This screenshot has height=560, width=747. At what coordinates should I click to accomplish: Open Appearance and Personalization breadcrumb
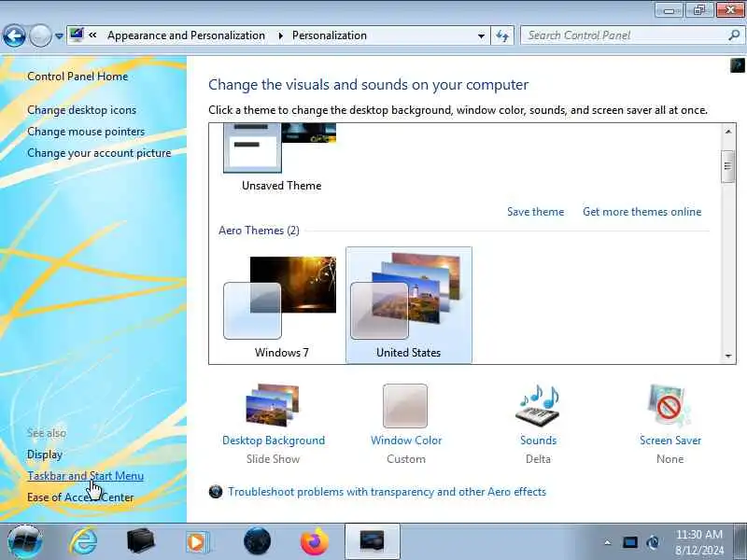[x=186, y=35]
